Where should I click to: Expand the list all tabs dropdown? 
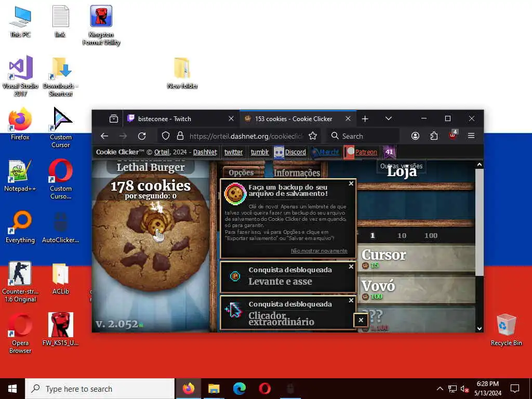point(389,118)
